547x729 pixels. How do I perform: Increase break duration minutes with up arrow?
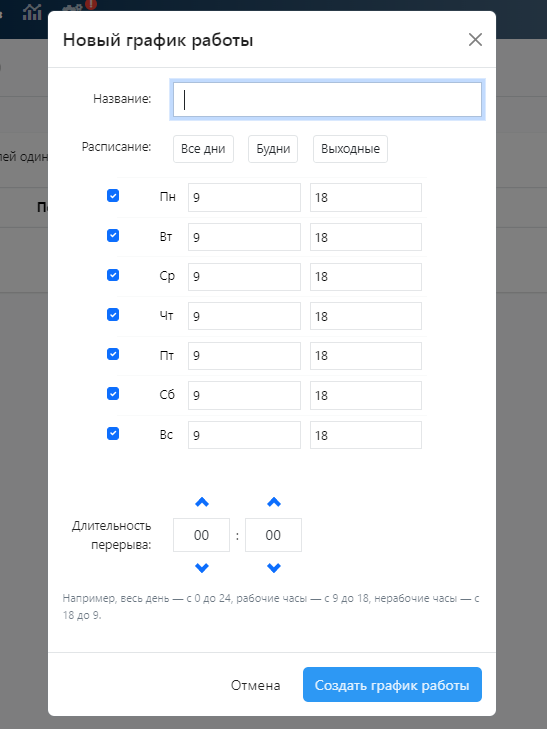[x=274, y=502]
